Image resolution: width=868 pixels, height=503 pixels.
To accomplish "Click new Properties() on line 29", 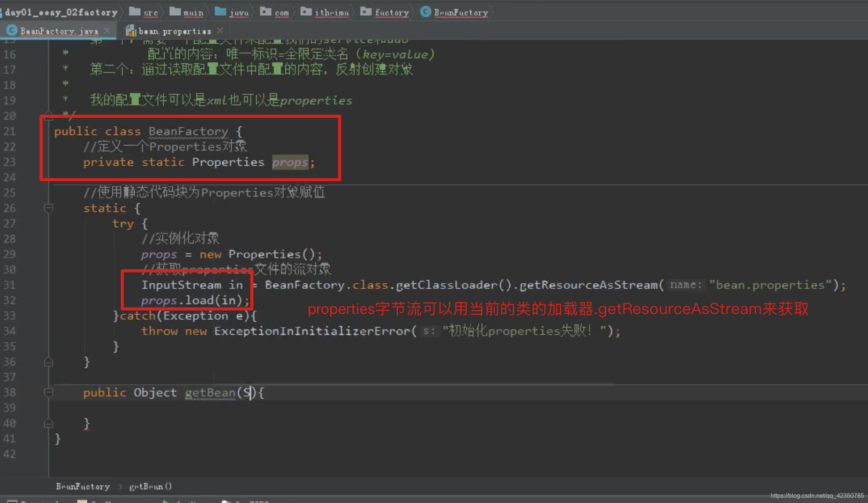I will pos(257,254).
